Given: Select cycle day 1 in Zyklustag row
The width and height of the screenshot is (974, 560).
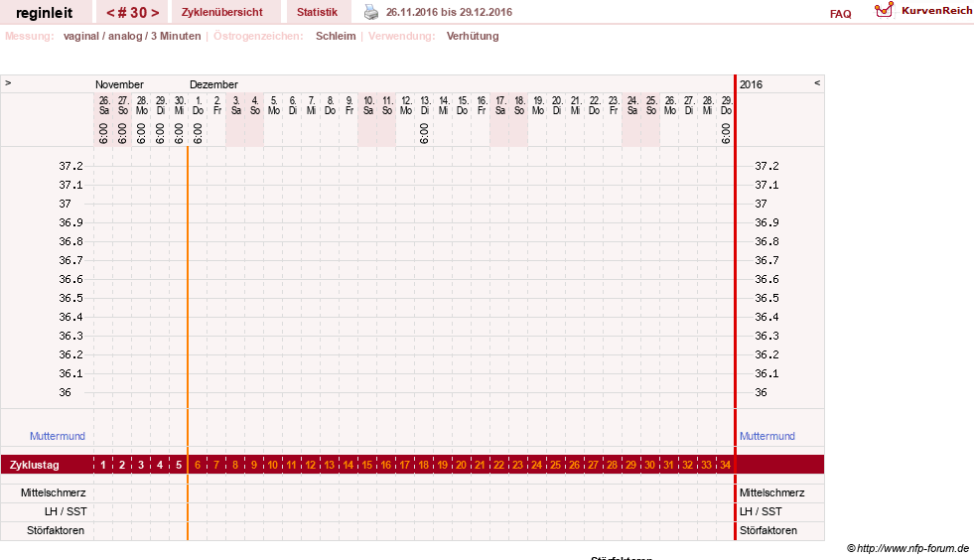Looking at the screenshot, I should tap(103, 465).
